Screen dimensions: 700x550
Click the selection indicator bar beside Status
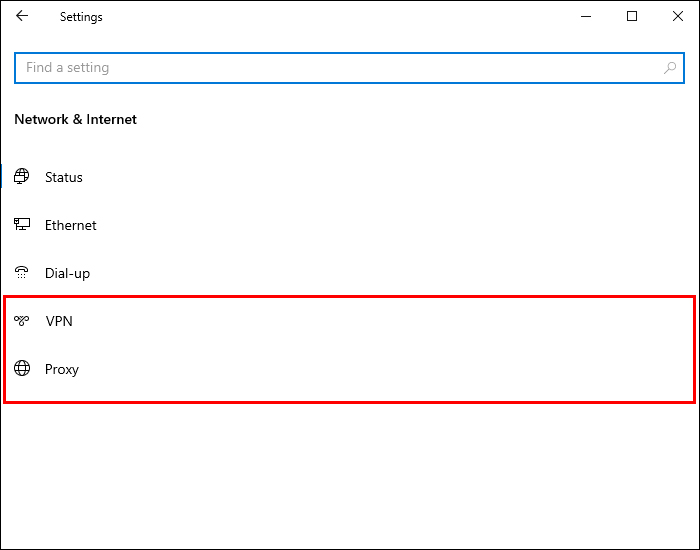(2, 177)
